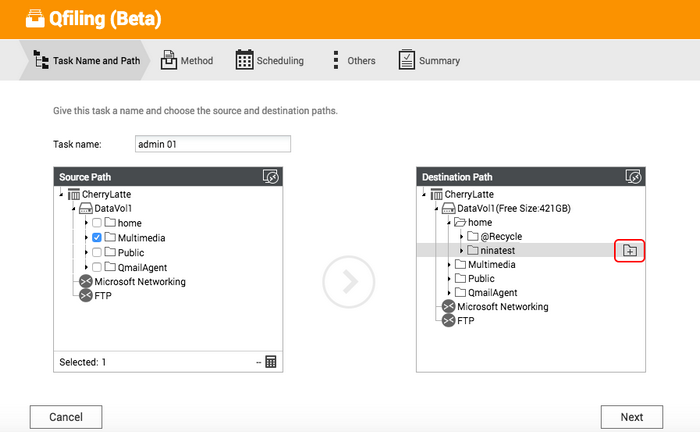Select the FTP icon in Destination Path
This screenshot has height=432, width=700.
point(448,320)
